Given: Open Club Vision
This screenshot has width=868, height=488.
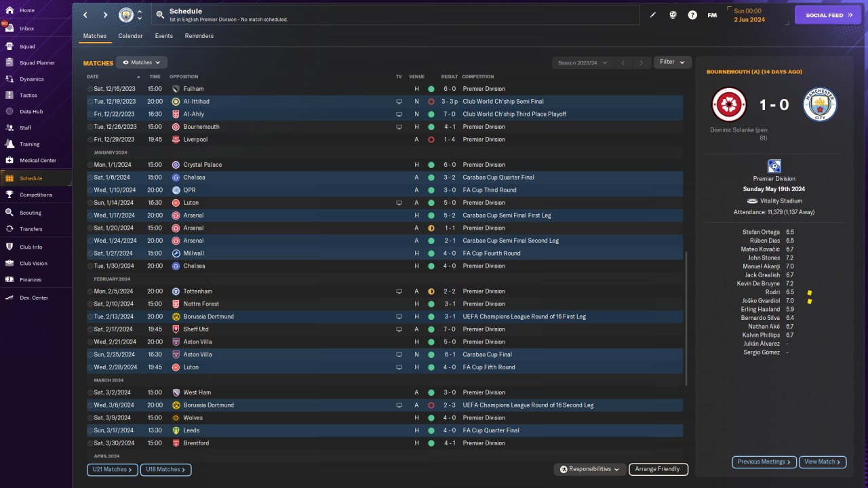Looking at the screenshot, I should point(34,264).
